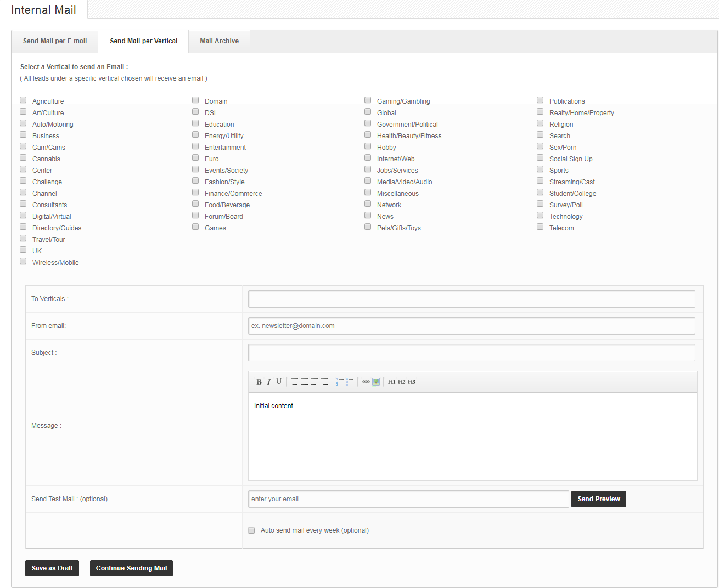
Task: Select the Fashion/Style checkbox
Action: (195, 180)
